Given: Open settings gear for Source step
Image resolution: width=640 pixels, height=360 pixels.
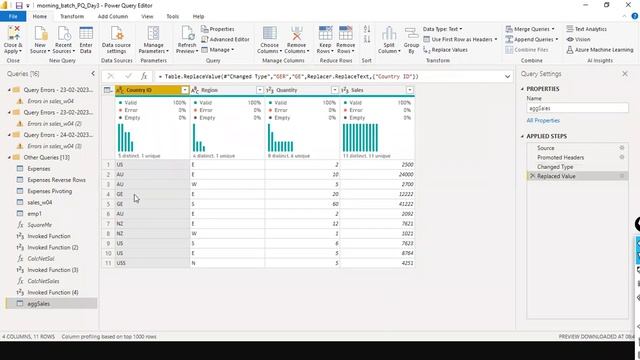Looking at the screenshot, I should 622,148.
